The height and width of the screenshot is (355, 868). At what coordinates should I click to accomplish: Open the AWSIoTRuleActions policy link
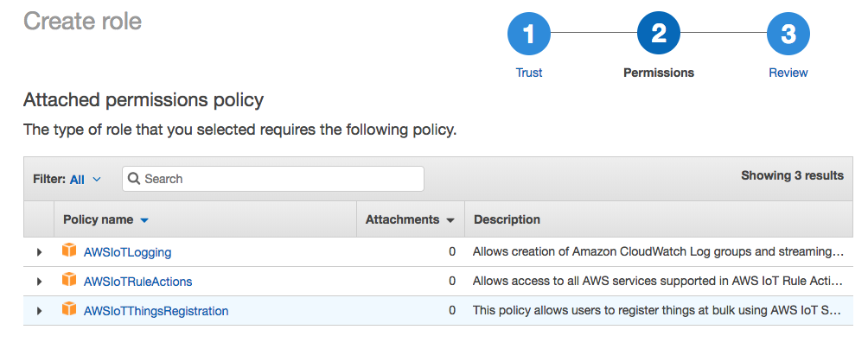click(137, 282)
